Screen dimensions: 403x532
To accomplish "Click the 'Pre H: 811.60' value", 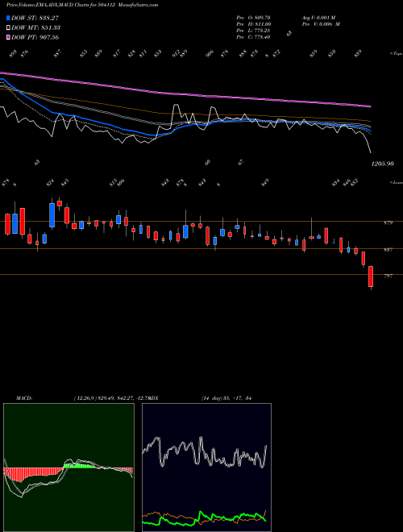I will [253, 24].
